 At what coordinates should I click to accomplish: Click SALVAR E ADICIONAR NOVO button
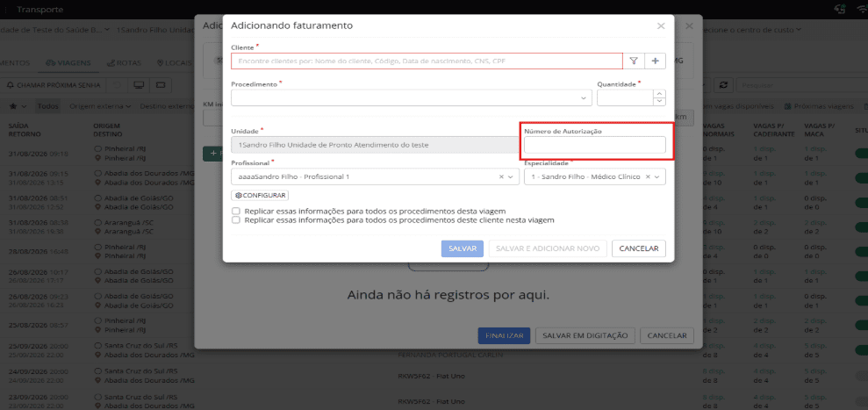(548, 248)
